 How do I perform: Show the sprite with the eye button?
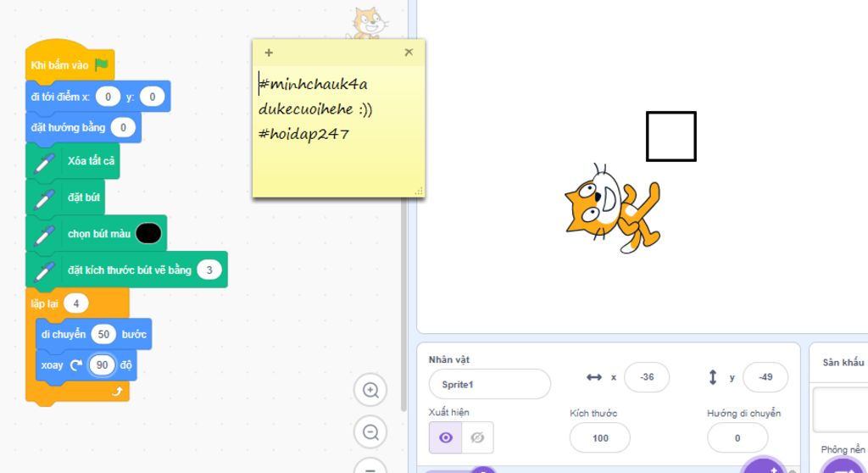446,437
